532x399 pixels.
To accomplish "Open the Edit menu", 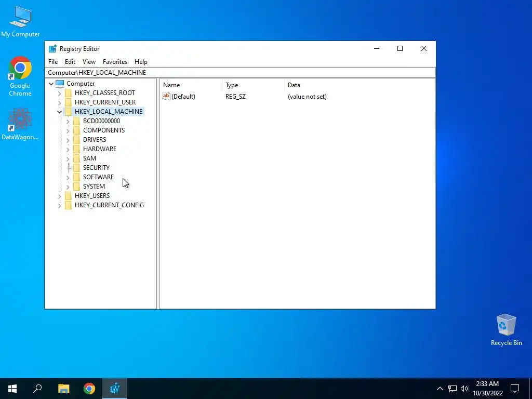I will pyautogui.click(x=70, y=62).
